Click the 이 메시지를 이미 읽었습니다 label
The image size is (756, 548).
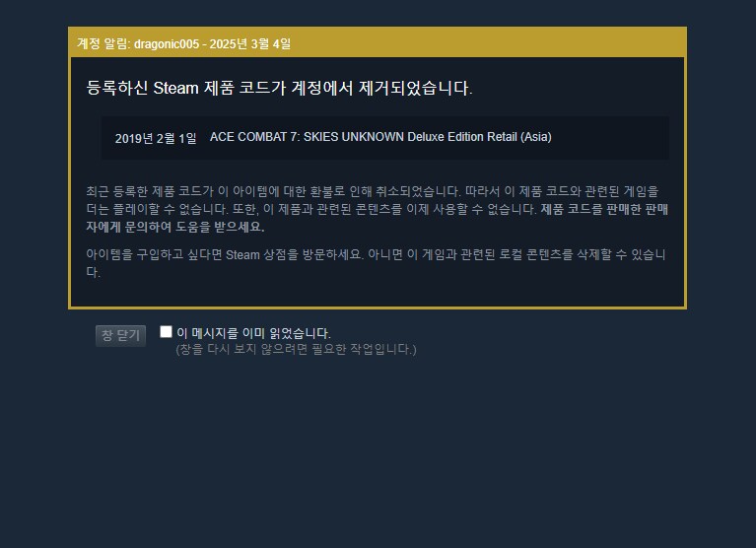pyautogui.click(x=253, y=333)
